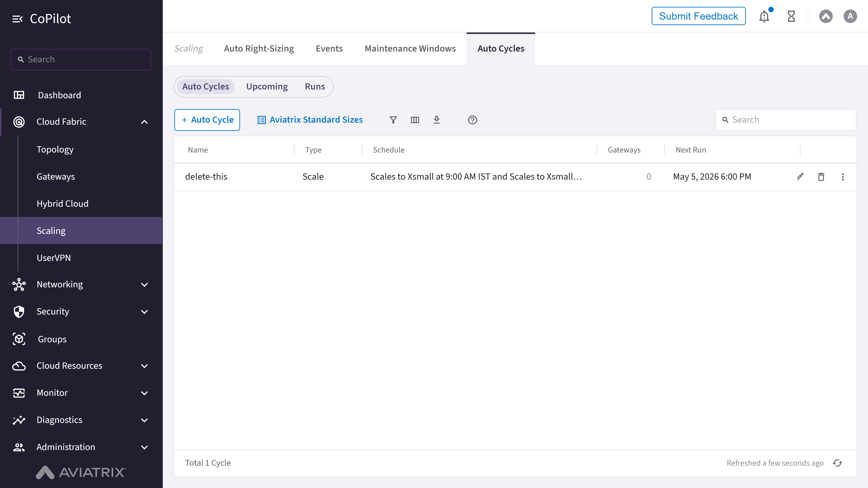Expand the Monitor section chevron

click(x=144, y=393)
